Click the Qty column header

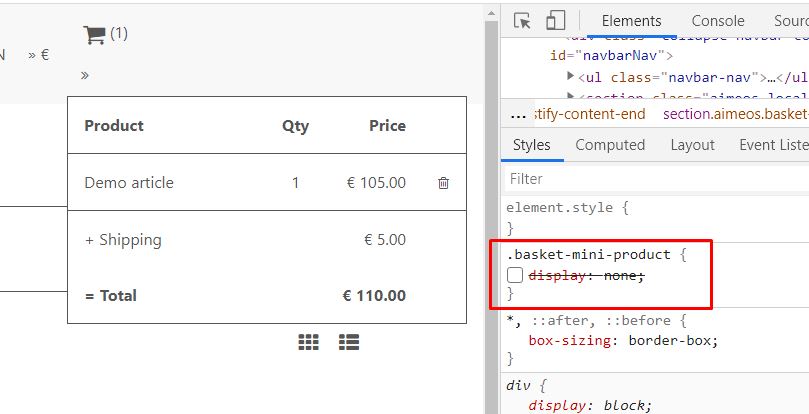(296, 126)
